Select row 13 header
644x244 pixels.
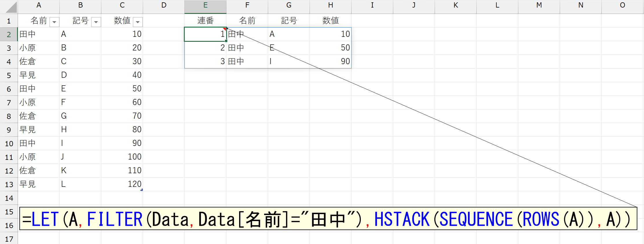[9, 185]
